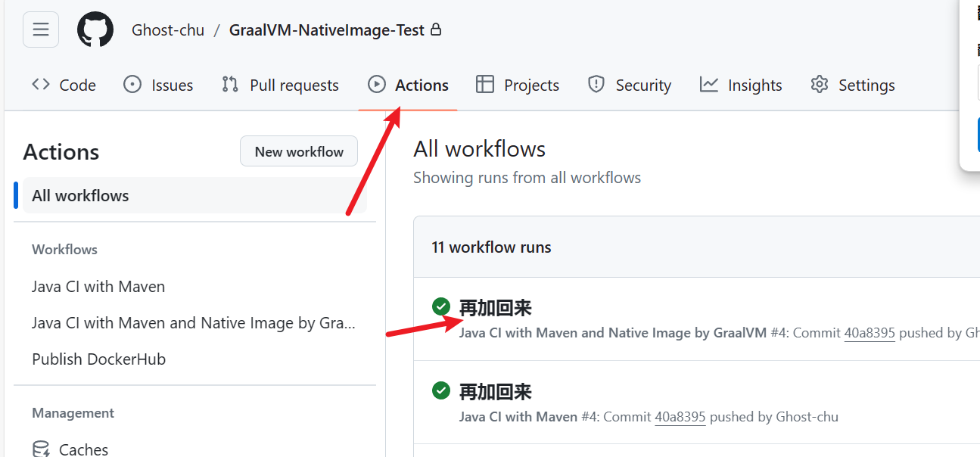The height and width of the screenshot is (457, 980).
Task: Open the Java CI with Maven workflow
Action: pos(98,287)
